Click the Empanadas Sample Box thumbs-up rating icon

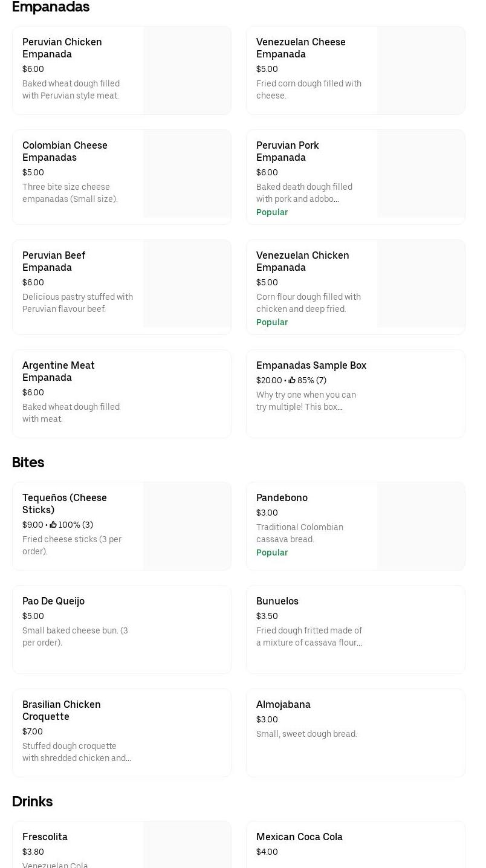(x=292, y=380)
